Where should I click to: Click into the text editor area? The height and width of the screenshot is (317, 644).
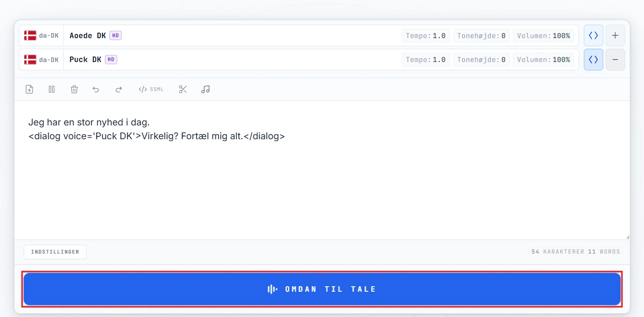click(x=322, y=170)
